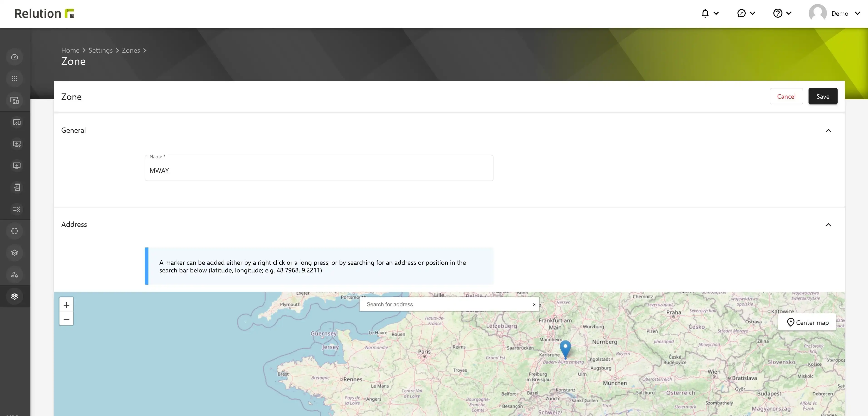Open the rules list-shuffle sidebar icon
The image size is (868, 416).
(17, 209)
